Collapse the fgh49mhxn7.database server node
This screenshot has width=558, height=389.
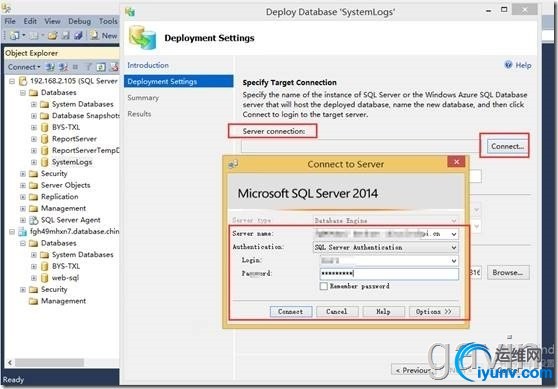(x=12, y=232)
